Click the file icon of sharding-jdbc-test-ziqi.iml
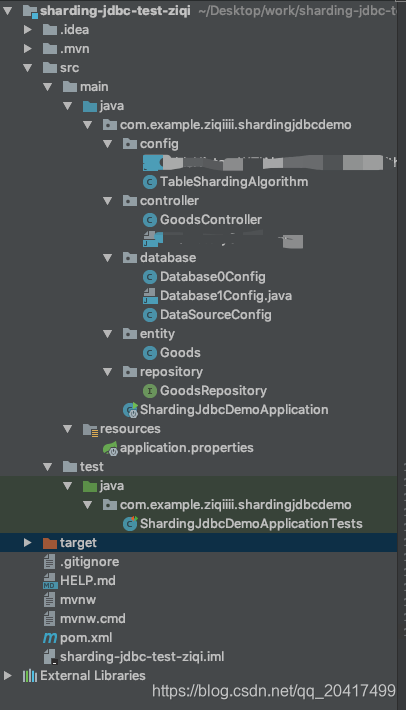Viewport: 406px width, 710px height. (49, 657)
